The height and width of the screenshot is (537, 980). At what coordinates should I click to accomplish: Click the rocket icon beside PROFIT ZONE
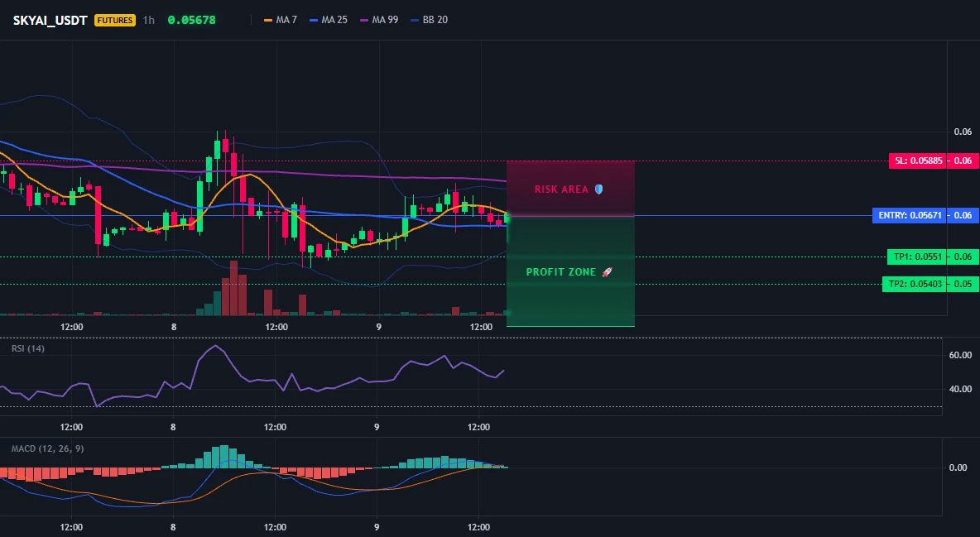pos(608,272)
